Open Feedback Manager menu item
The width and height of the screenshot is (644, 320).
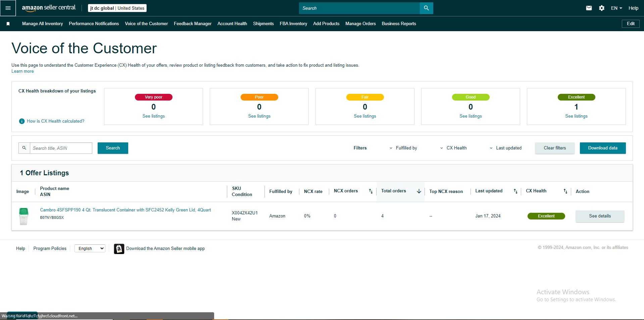(193, 24)
